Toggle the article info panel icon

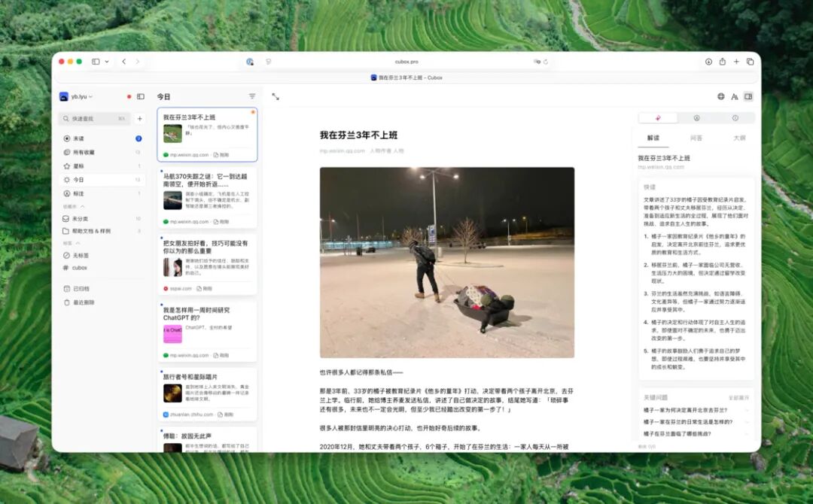[736, 117]
